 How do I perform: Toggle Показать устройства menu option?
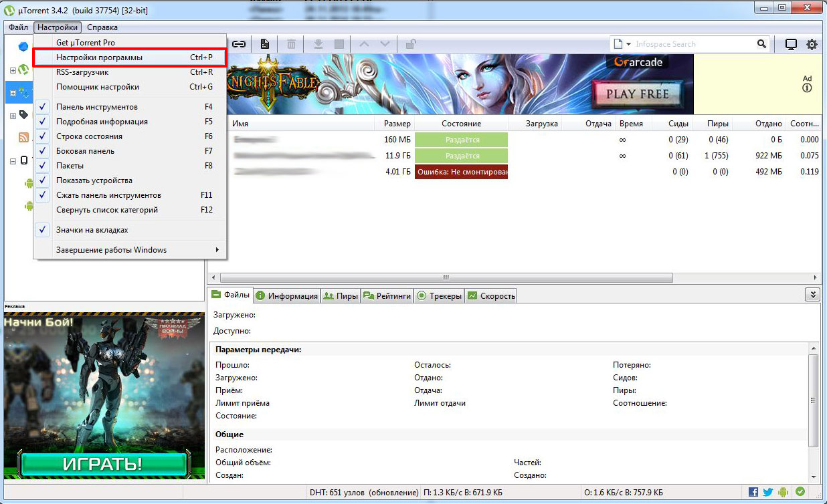130,180
